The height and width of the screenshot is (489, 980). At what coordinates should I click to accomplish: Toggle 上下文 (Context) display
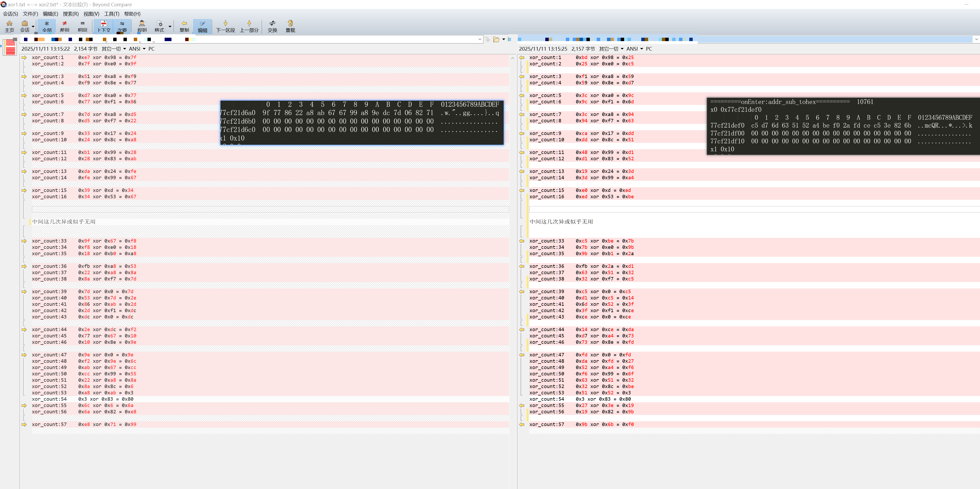103,26
